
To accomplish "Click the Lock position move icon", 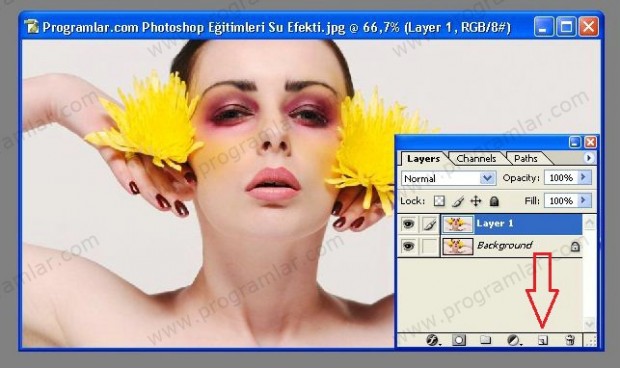I will (476, 201).
